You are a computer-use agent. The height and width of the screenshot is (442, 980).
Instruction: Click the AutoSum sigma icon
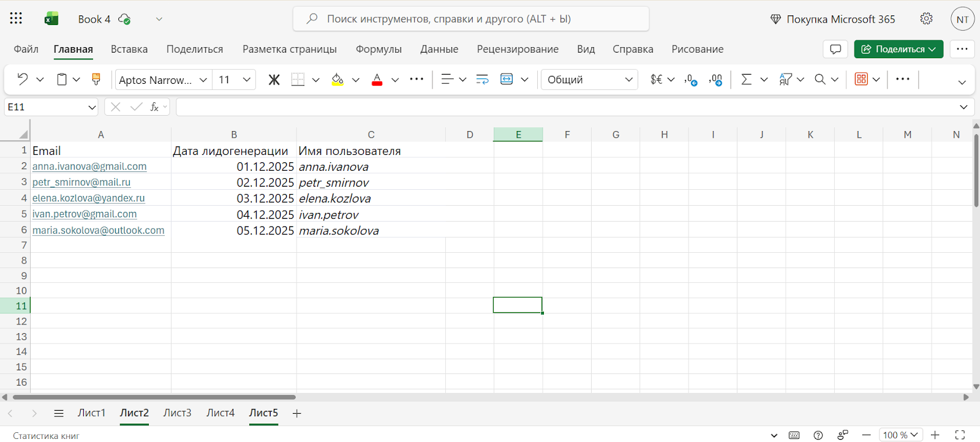[x=746, y=80]
